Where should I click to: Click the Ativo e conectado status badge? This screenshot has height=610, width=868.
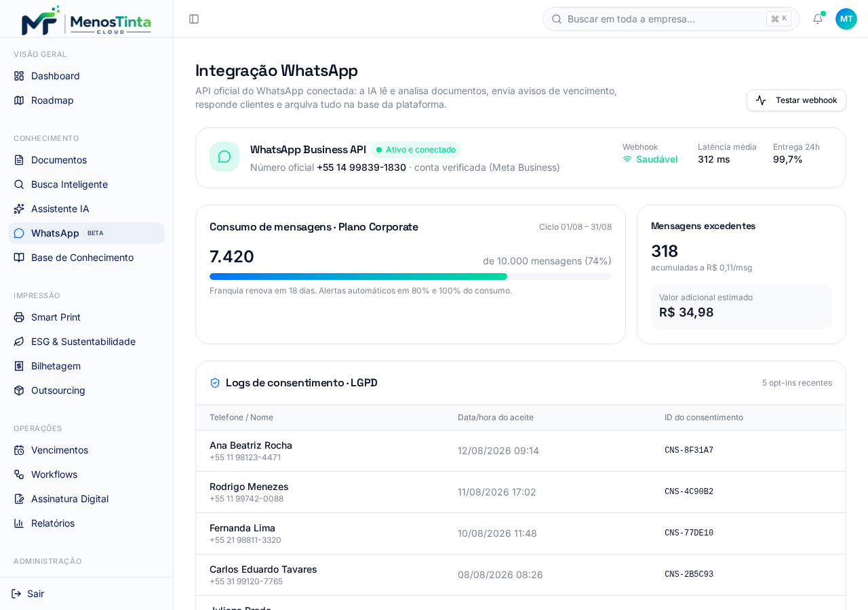(416, 150)
